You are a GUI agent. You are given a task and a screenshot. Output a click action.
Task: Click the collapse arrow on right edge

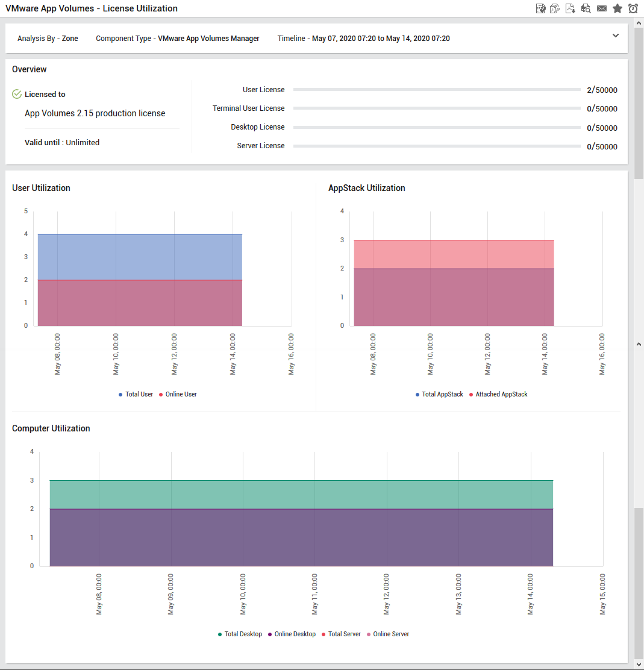(x=639, y=344)
